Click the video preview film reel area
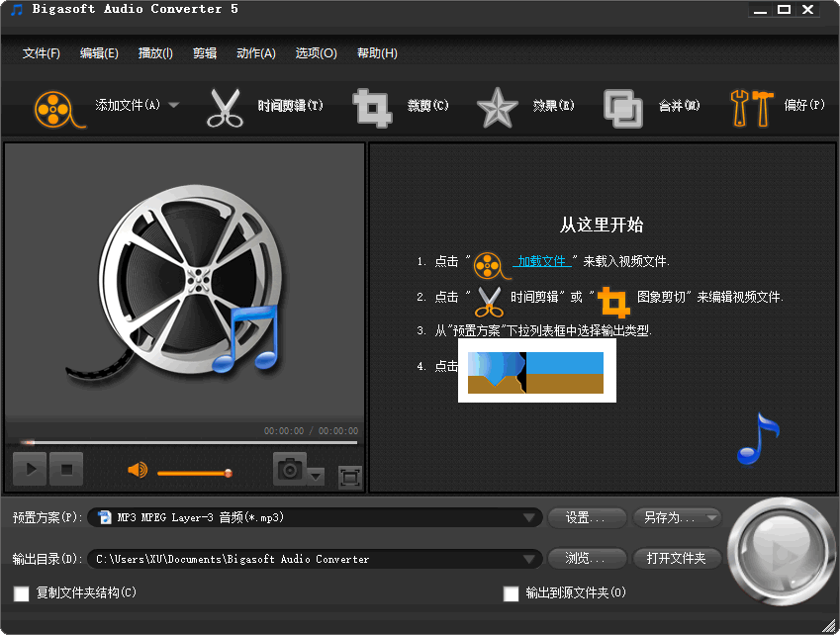The width and height of the screenshot is (840, 635). 184,281
